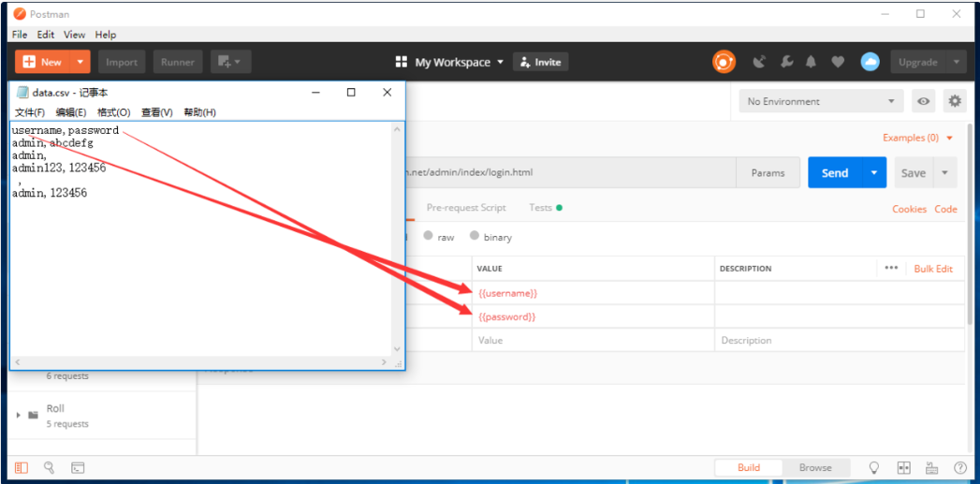The width and height of the screenshot is (980, 484).
Task: Open the Code link
Action: pos(945,209)
